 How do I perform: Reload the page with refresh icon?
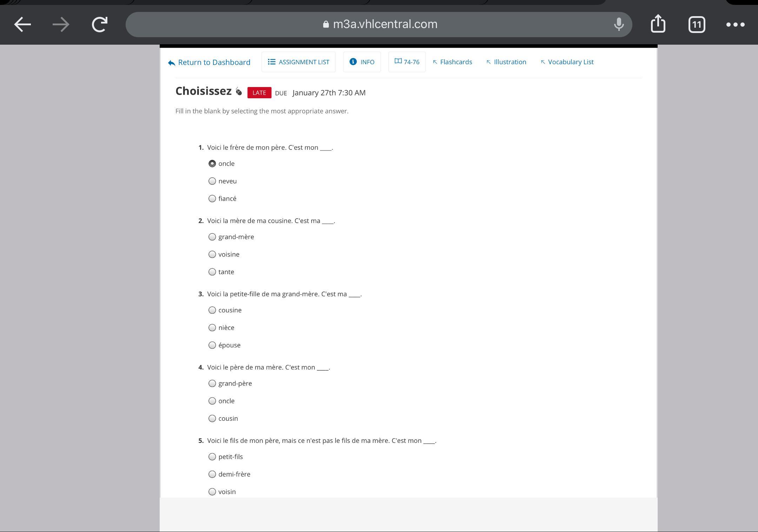[x=100, y=25]
